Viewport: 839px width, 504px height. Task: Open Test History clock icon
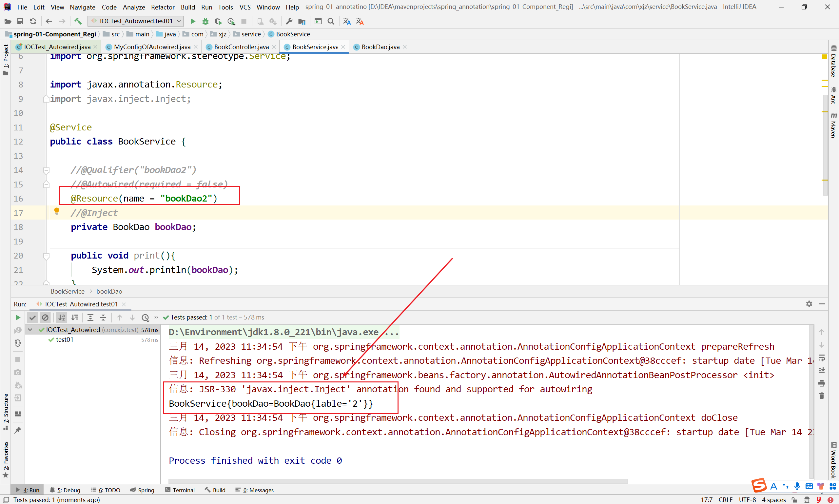pos(146,318)
